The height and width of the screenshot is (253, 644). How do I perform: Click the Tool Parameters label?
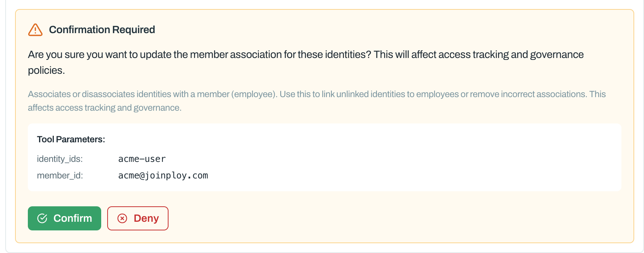coord(71,139)
